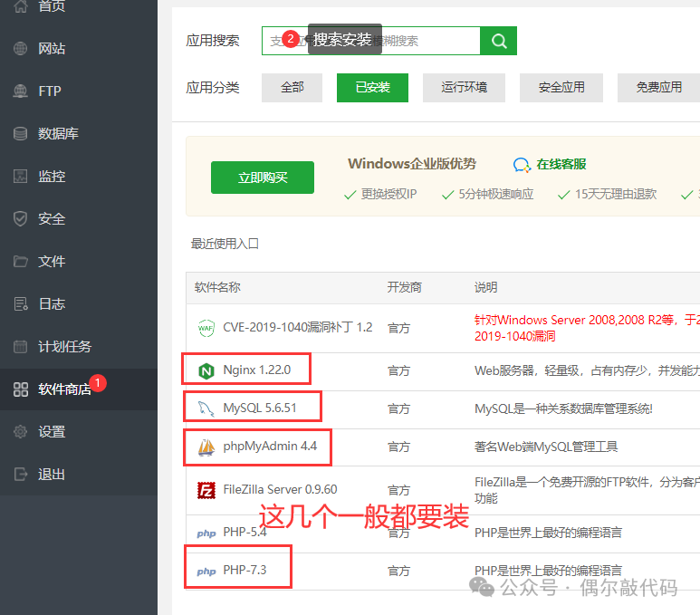Click the Nginx green hexagon icon
The image size is (700, 615).
(x=206, y=370)
